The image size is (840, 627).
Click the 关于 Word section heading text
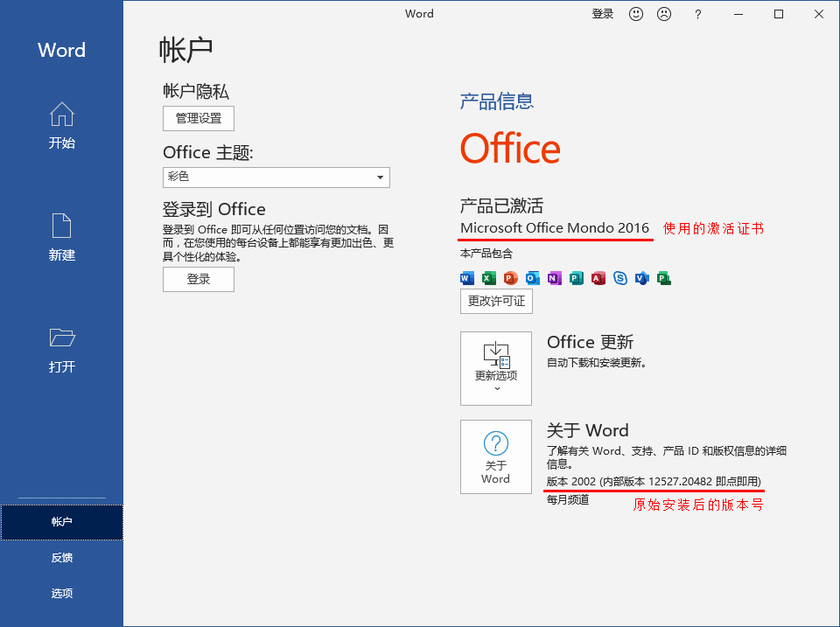(588, 430)
